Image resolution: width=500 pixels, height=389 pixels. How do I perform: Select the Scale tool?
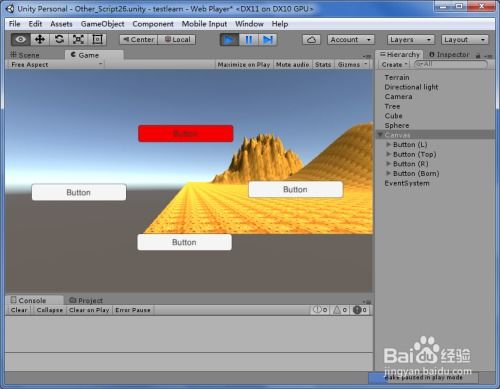(x=78, y=39)
